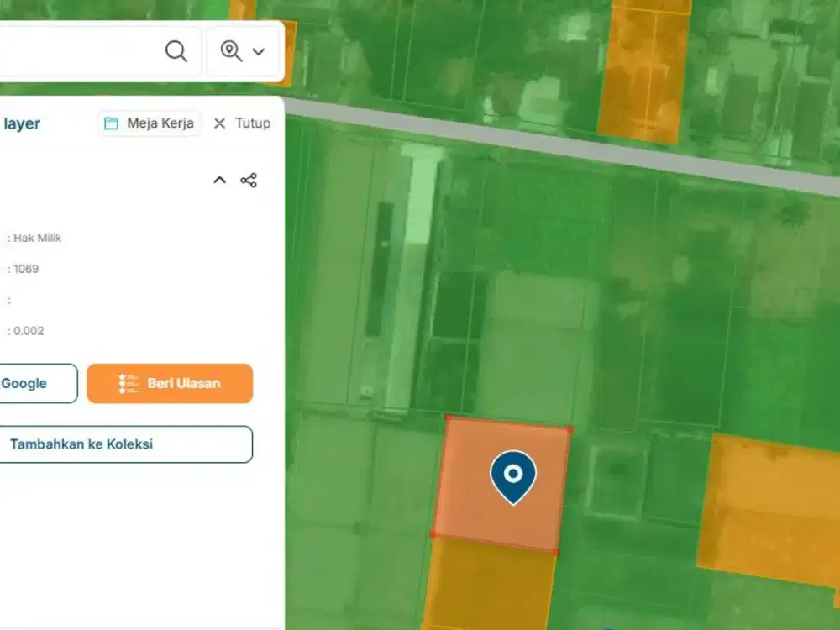Close the panel with Tutup
The width and height of the screenshot is (840, 630).
(x=242, y=123)
